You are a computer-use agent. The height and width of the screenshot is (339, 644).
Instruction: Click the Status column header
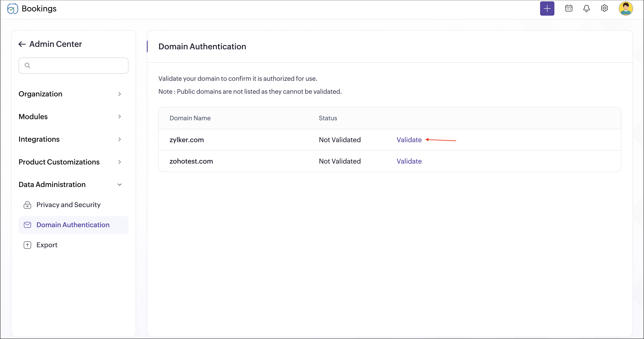point(328,118)
